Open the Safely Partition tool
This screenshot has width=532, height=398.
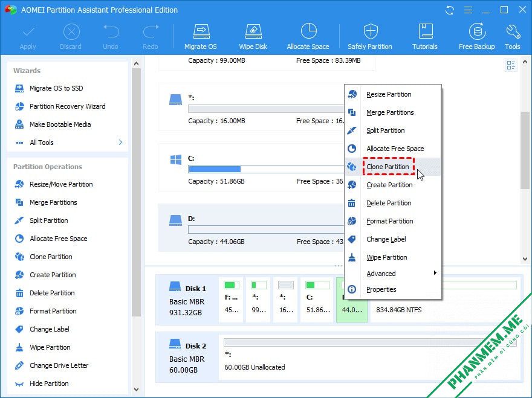click(370, 37)
